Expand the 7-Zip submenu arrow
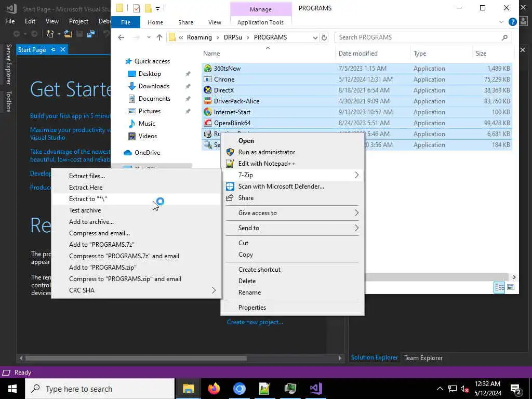Viewport: 532px width, 399px height. (356, 175)
